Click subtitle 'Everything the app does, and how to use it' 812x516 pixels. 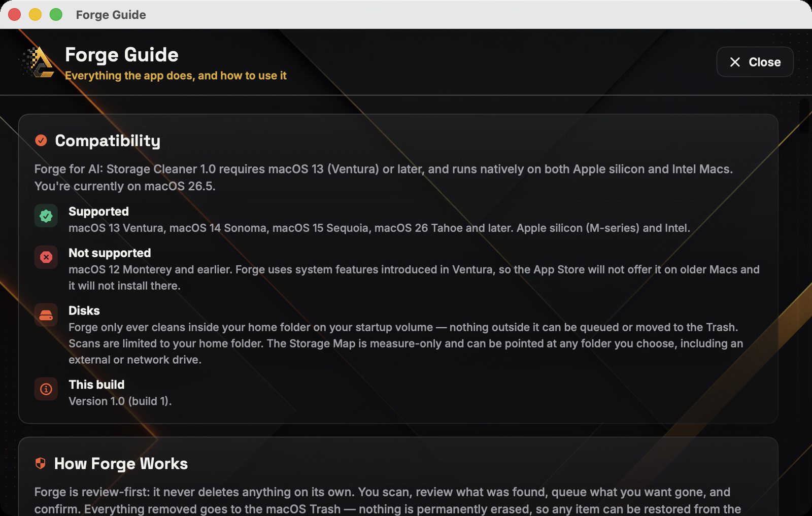[x=176, y=76]
